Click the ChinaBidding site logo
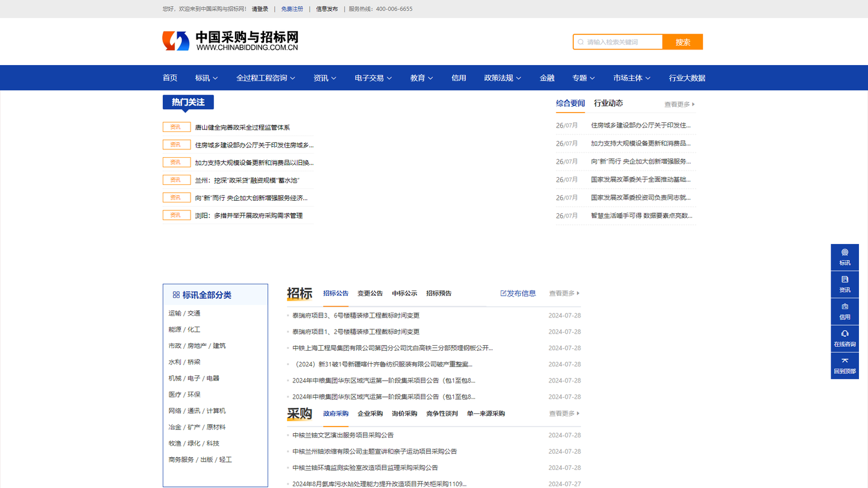The image size is (868, 488). 231,41
